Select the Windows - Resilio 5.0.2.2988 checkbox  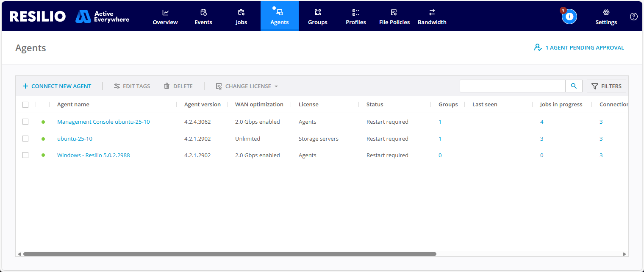point(25,155)
